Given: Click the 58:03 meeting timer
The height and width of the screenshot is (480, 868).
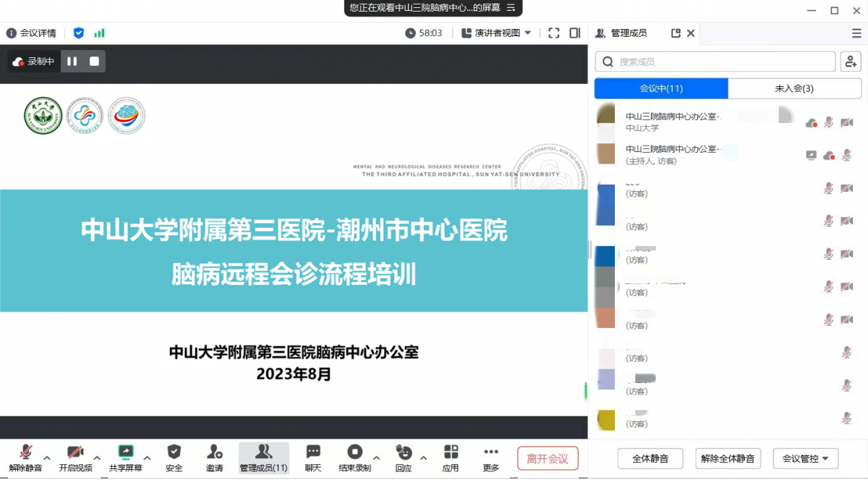Looking at the screenshot, I should coord(424,33).
